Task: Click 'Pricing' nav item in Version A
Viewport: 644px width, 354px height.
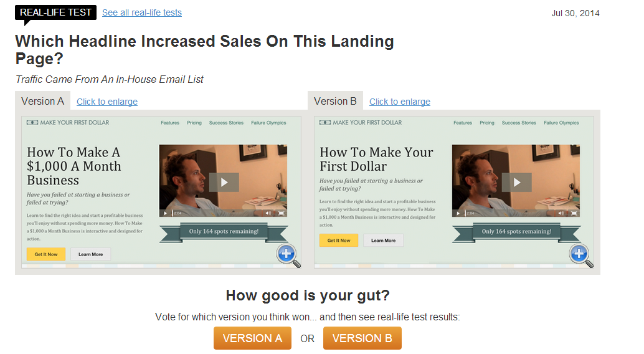Action: (194, 123)
